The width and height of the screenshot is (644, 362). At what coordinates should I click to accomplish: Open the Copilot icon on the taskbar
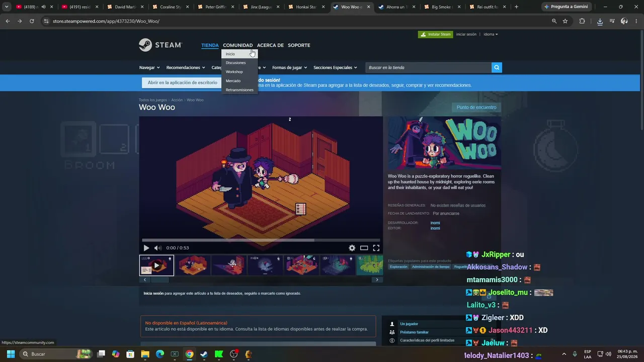(116, 354)
